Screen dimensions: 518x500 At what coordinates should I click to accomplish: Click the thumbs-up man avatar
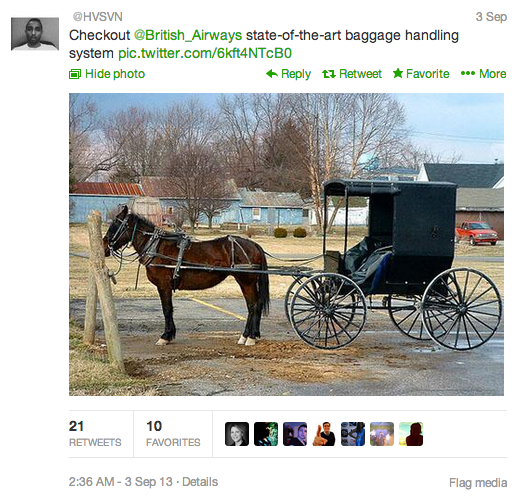tap(324, 434)
